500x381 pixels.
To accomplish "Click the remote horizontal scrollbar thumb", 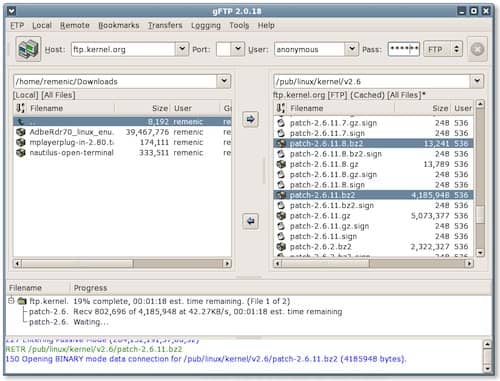I will [325, 264].
